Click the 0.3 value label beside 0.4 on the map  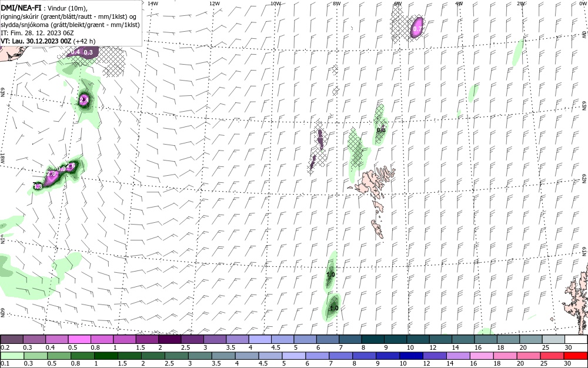coord(88,52)
